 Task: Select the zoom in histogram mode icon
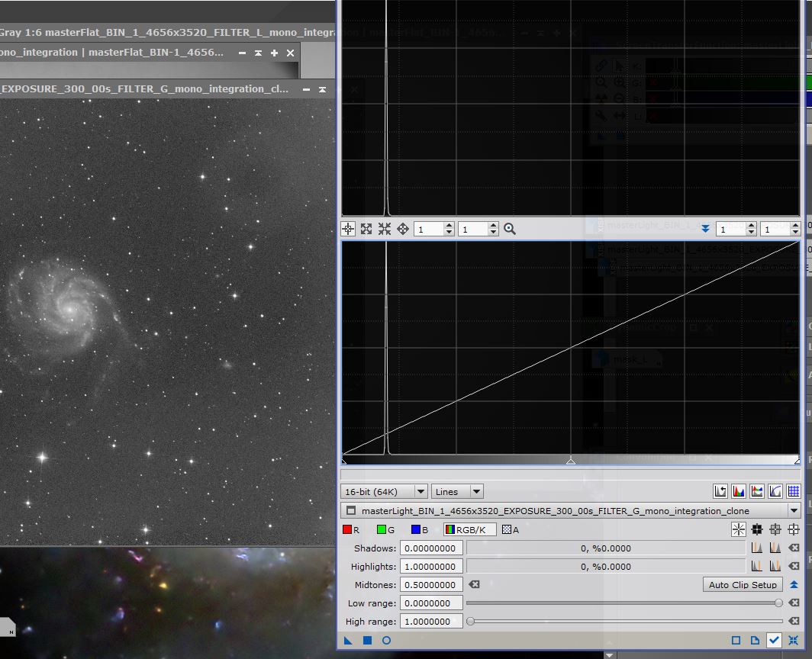click(366, 229)
